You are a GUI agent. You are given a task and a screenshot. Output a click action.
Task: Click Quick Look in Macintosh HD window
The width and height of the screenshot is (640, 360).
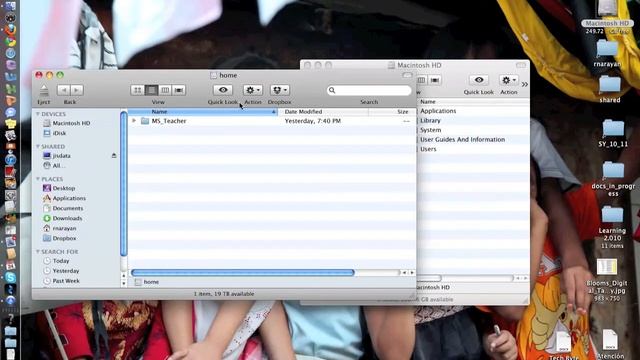479,80
